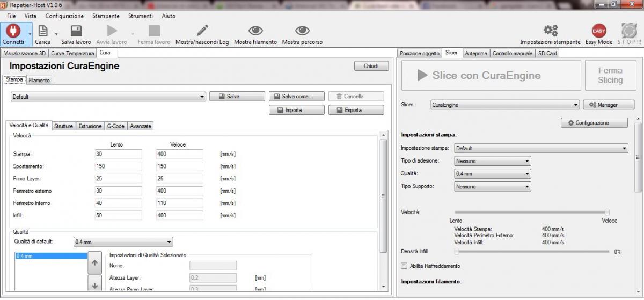Image resolution: width=644 pixels, height=300 pixels.
Task: Move quality up with arrow button
Action: coord(95,263)
